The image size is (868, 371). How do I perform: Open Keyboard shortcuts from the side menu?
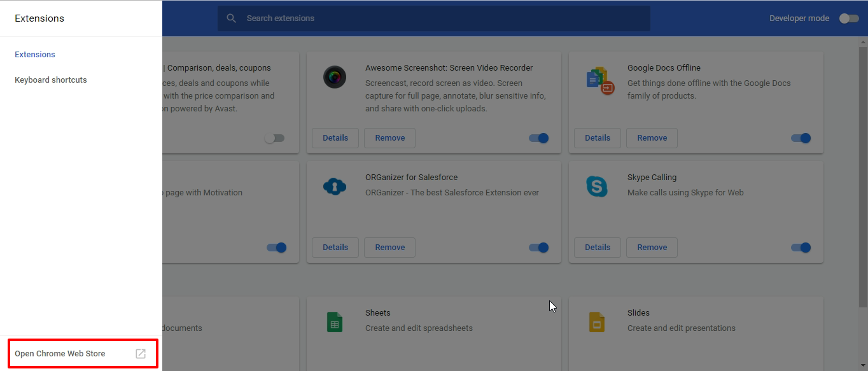click(x=51, y=80)
